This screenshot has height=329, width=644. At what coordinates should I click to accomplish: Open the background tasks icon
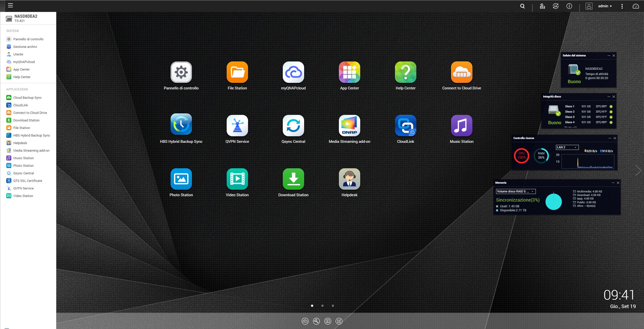pos(542,6)
